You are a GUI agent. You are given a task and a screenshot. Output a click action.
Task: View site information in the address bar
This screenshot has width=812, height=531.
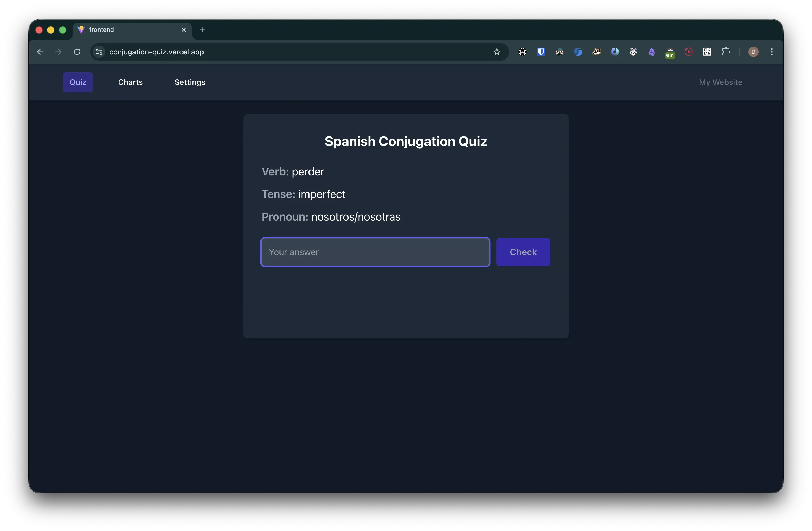click(99, 52)
